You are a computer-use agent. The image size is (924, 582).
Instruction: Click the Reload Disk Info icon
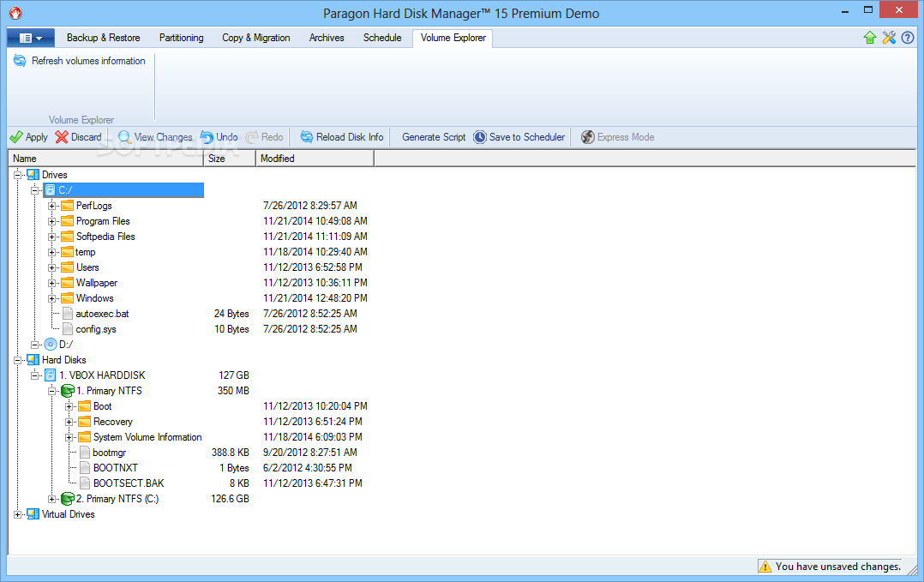coord(307,137)
